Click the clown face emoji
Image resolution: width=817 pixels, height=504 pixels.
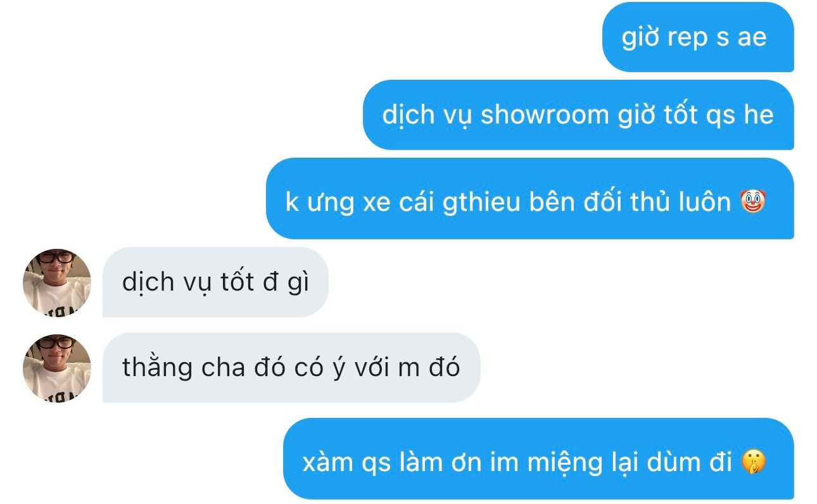point(753,201)
